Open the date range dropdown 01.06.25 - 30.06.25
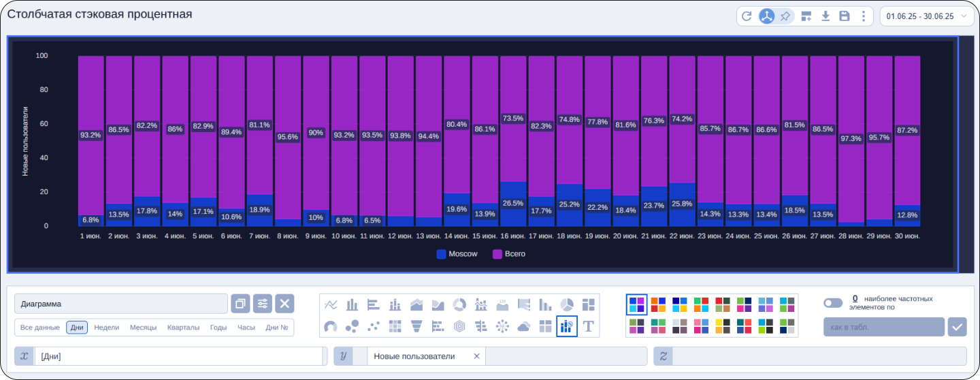The image size is (980, 380). tap(927, 16)
